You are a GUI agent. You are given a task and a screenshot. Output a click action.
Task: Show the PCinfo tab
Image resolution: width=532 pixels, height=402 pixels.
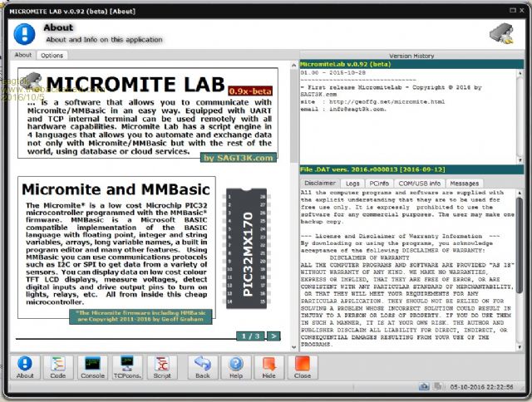pos(379,183)
